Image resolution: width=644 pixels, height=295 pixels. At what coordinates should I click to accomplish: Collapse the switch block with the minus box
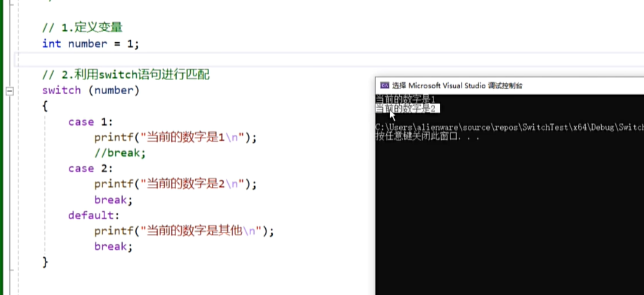pyautogui.click(x=10, y=91)
